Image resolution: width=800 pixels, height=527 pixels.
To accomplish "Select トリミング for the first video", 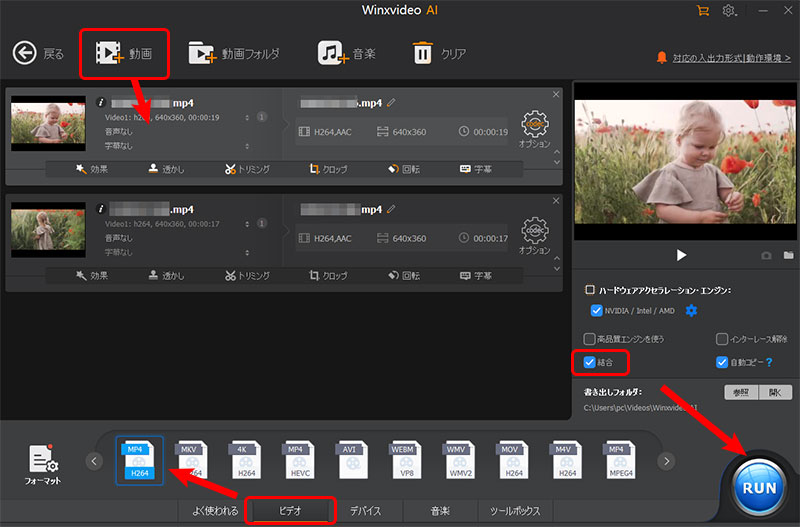I will click(247, 169).
